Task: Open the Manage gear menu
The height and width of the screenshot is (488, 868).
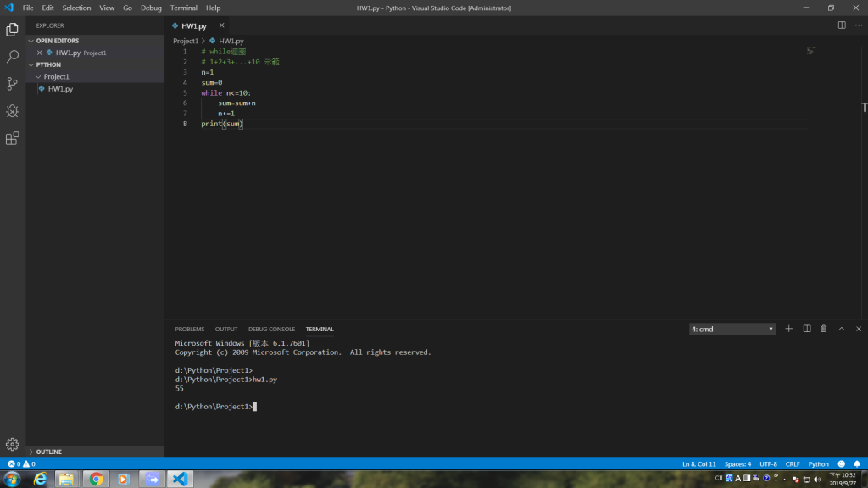Action: pos(12,444)
